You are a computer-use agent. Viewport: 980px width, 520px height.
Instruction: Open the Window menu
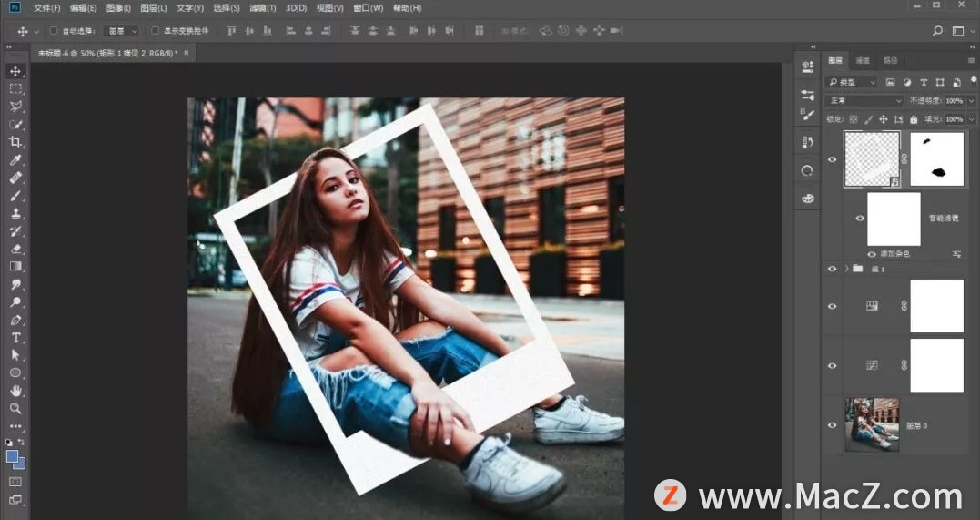369,8
